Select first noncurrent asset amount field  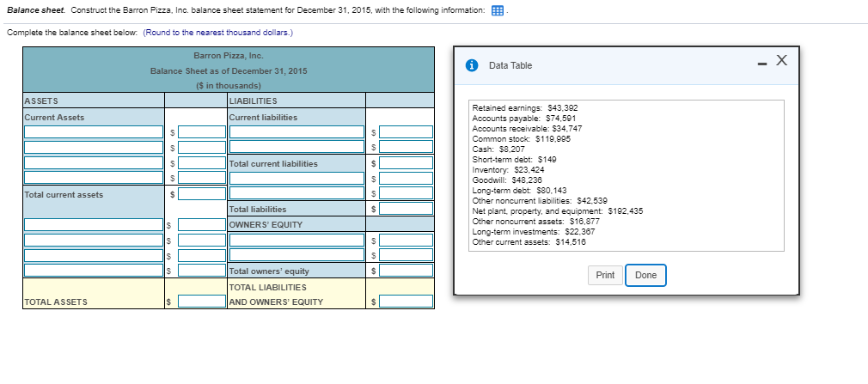click(x=201, y=225)
